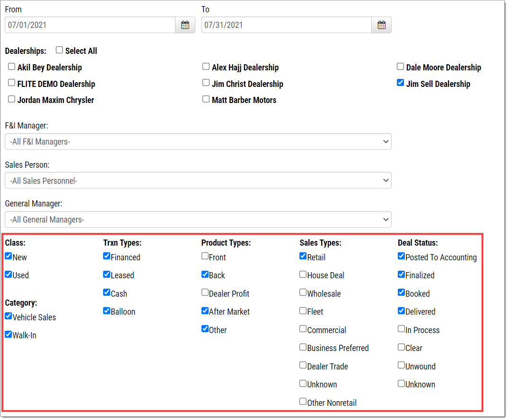Check the Business Preferred sales type
The image size is (508, 420).
tap(303, 347)
